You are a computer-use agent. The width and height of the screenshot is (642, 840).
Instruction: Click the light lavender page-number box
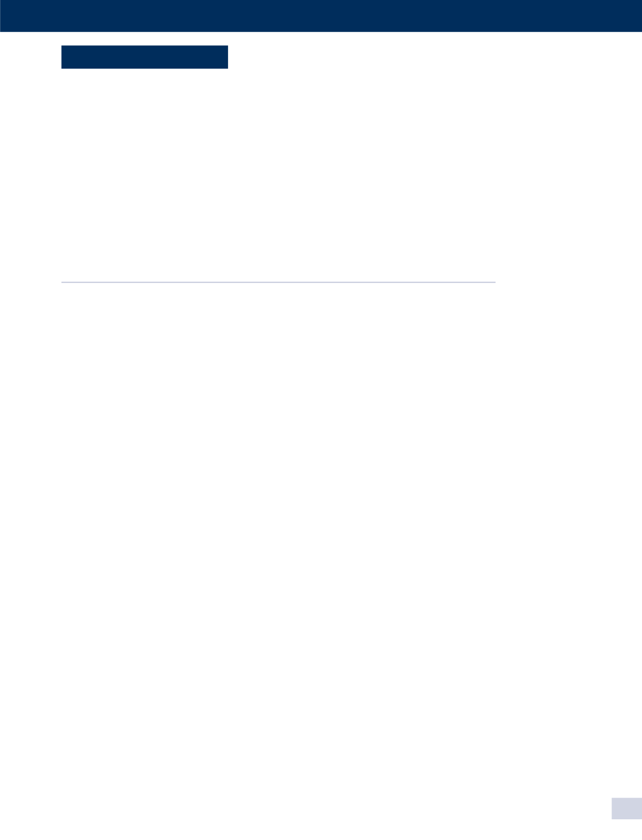coord(627,808)
